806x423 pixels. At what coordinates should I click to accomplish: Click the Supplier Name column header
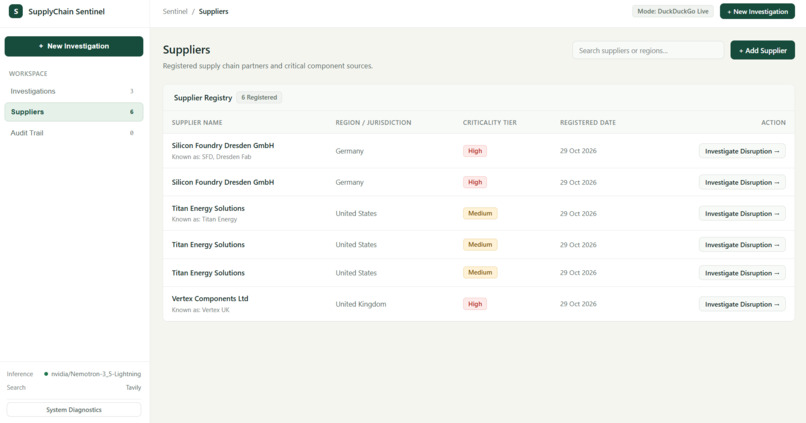(x=197, y=123)
